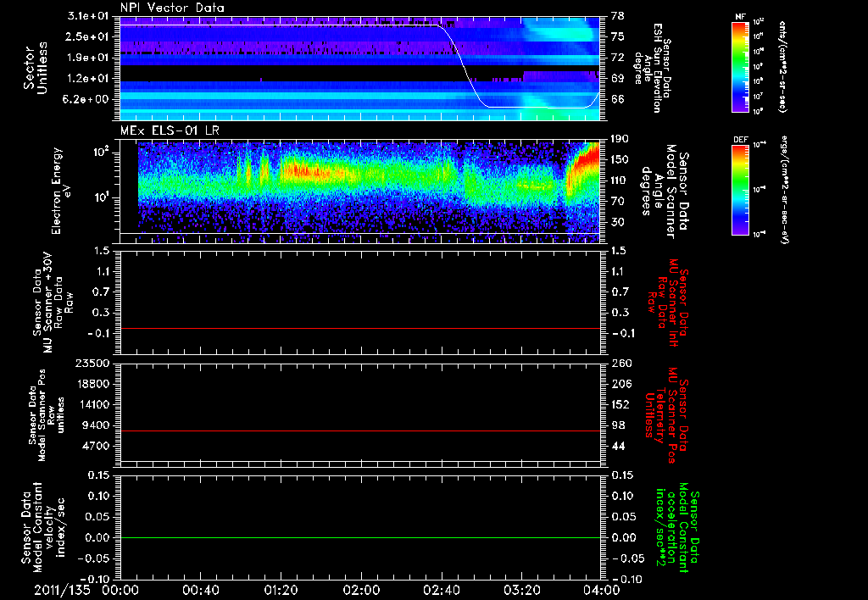Click the '260' telemetry tick label
This screenshot has height=600, width=868.
pos(621,364)
